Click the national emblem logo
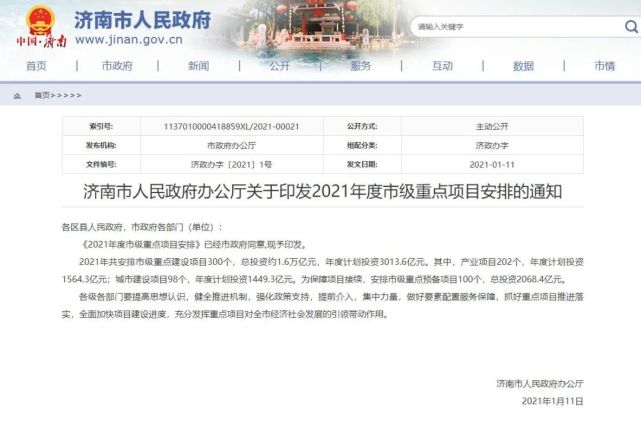The height and width of the screenshot is (427, 641). [x=40, y=20]
